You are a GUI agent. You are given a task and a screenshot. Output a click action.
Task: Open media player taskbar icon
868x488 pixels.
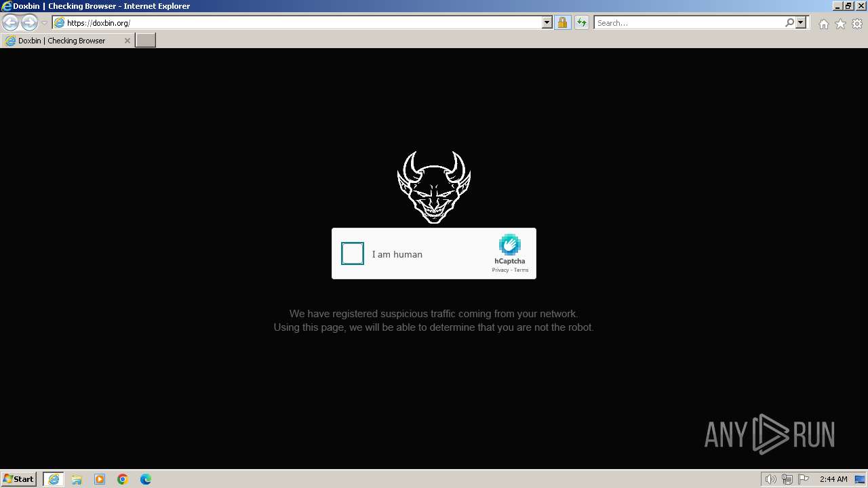pyautogui.click(x=100, y=479)
